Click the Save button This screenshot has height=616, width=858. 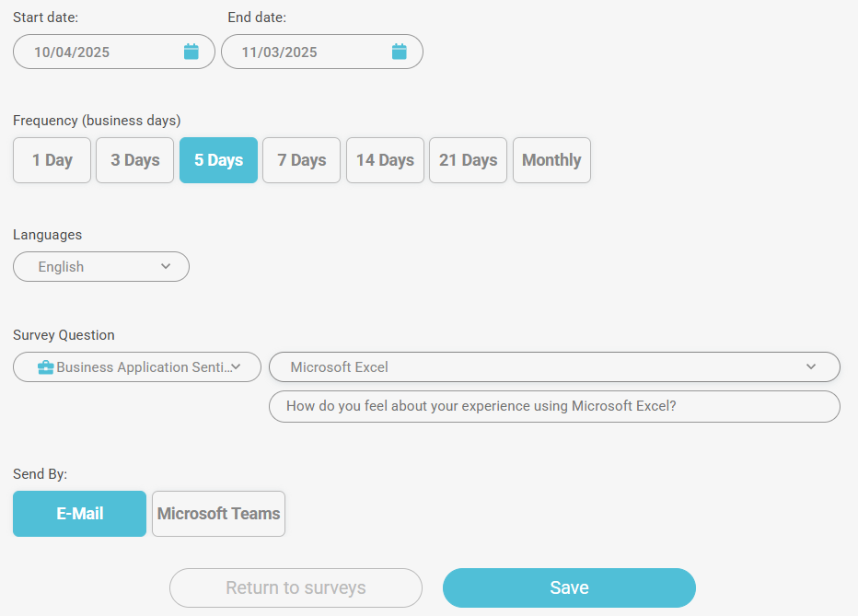(x=569, y=588)
